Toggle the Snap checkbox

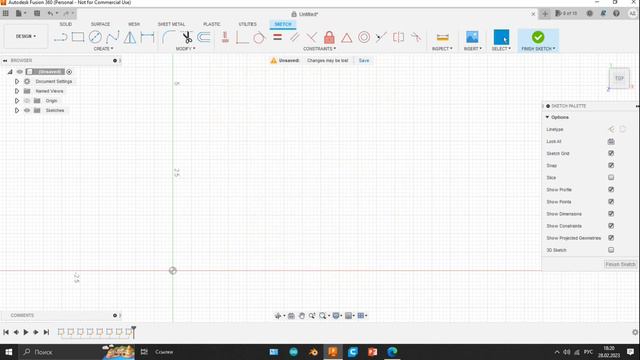tap(611, 165)
